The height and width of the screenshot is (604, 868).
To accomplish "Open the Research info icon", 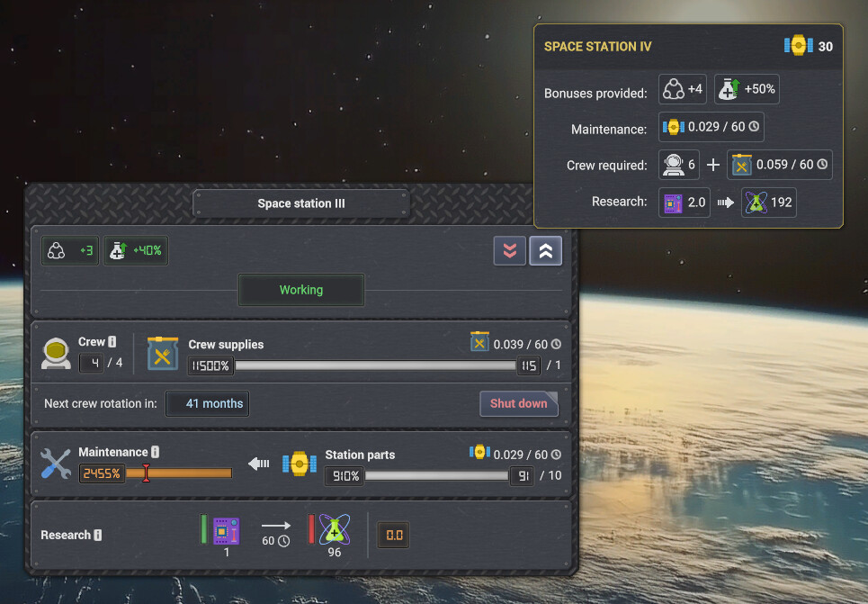I will click(x=98, y=536).
